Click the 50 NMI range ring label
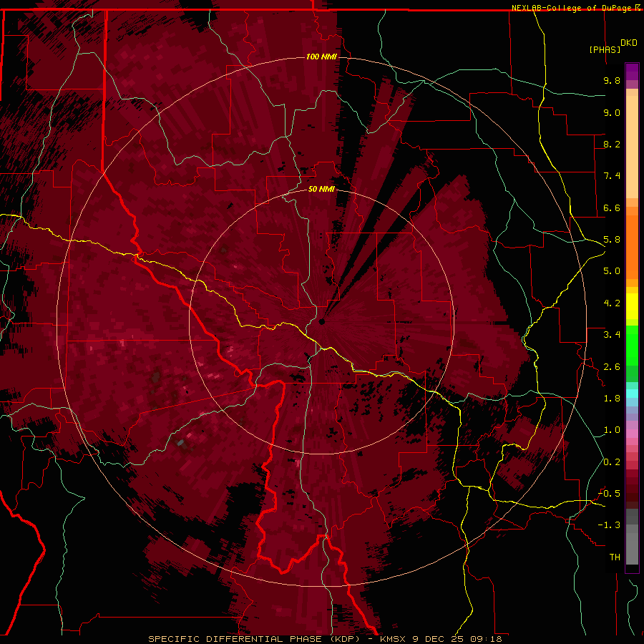The height and width of the screenshot is (644, 644). pos(321,189)
